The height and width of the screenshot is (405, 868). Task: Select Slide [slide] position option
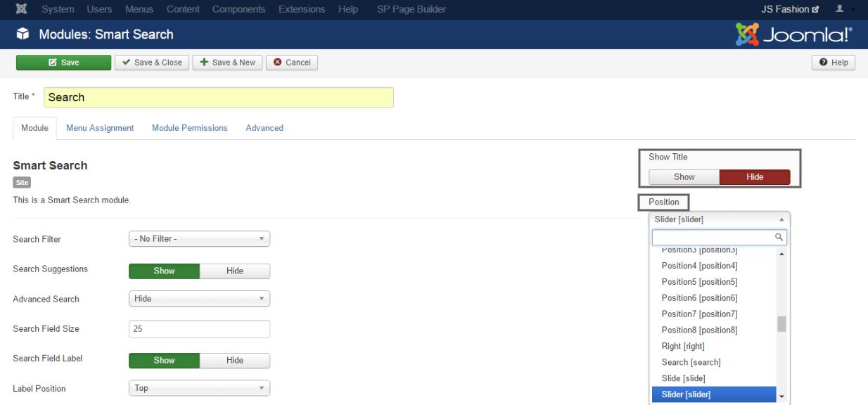(x=713, y=379)
